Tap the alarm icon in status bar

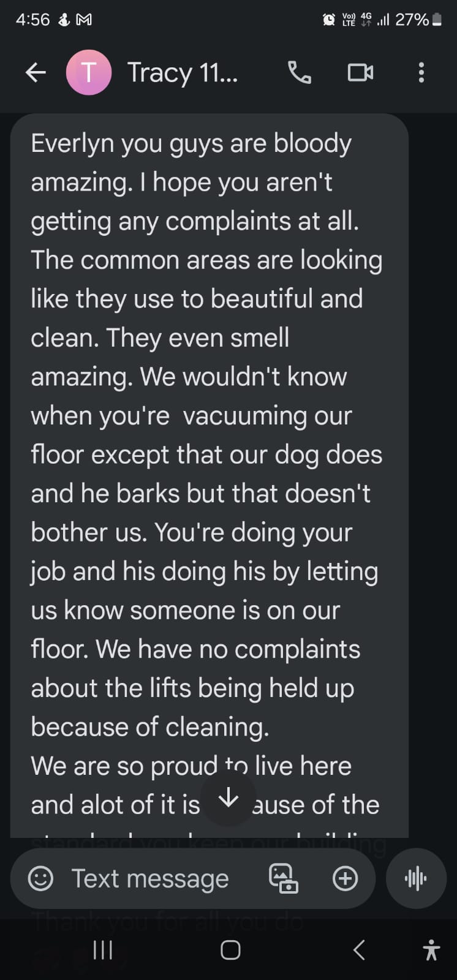[x=329, y=20]
